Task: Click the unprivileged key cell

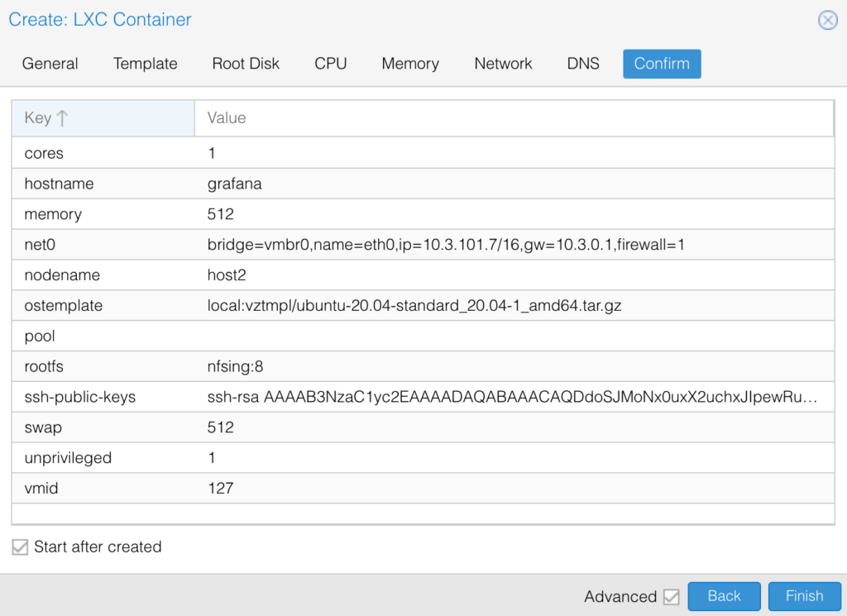Action: tap(103, 458)
